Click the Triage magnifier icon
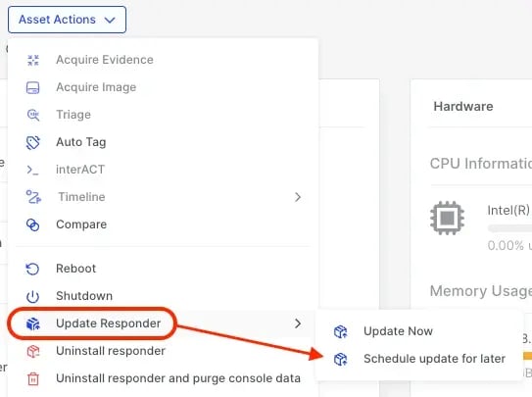 (33, 115)
